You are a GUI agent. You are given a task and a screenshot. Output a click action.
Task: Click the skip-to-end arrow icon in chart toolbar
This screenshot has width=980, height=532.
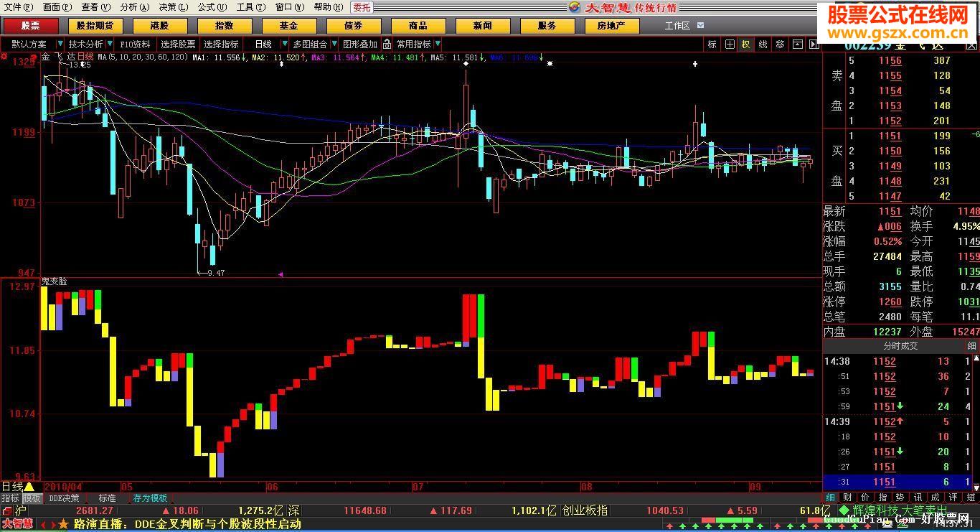814,45
